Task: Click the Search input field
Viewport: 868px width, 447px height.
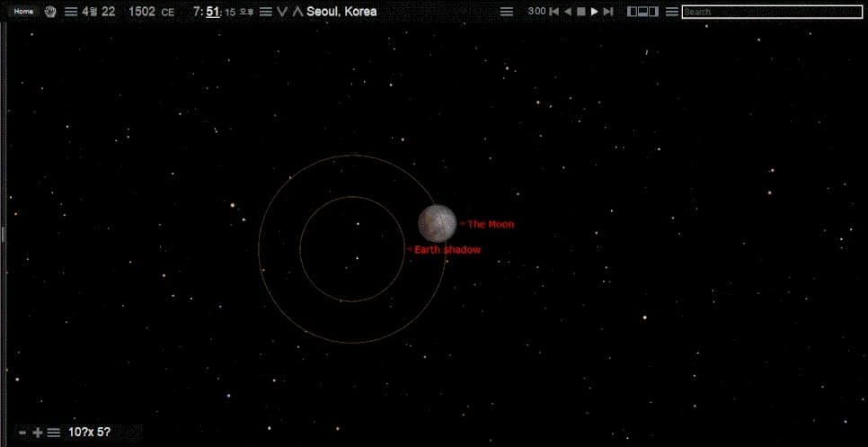Action: [x=772, y=12]
